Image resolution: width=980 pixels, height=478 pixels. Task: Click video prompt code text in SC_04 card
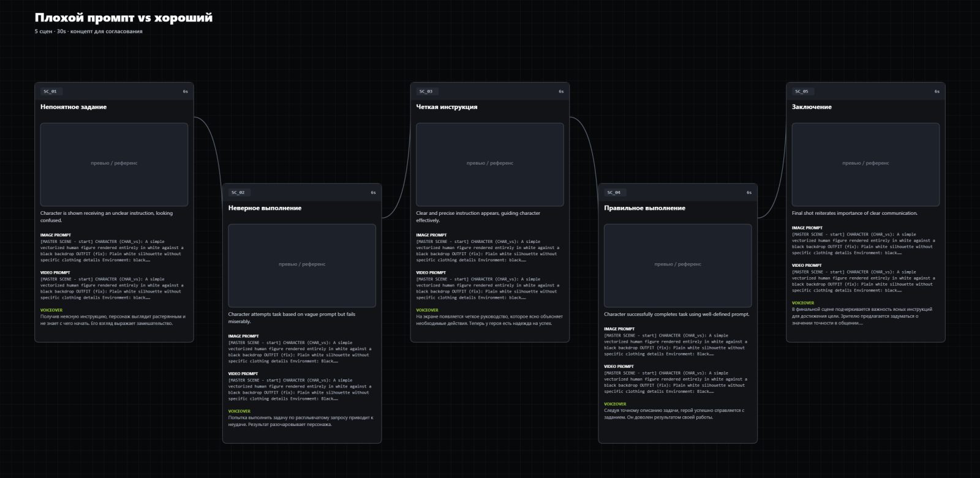676,382
